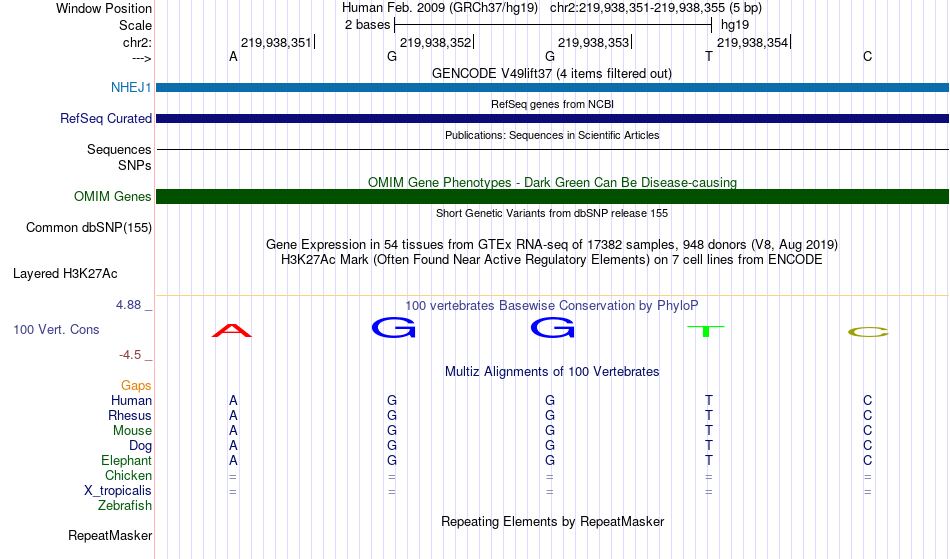This screenshot has width=950, height=559.
Task: Click the Human row base T
Action: [709, 400]
